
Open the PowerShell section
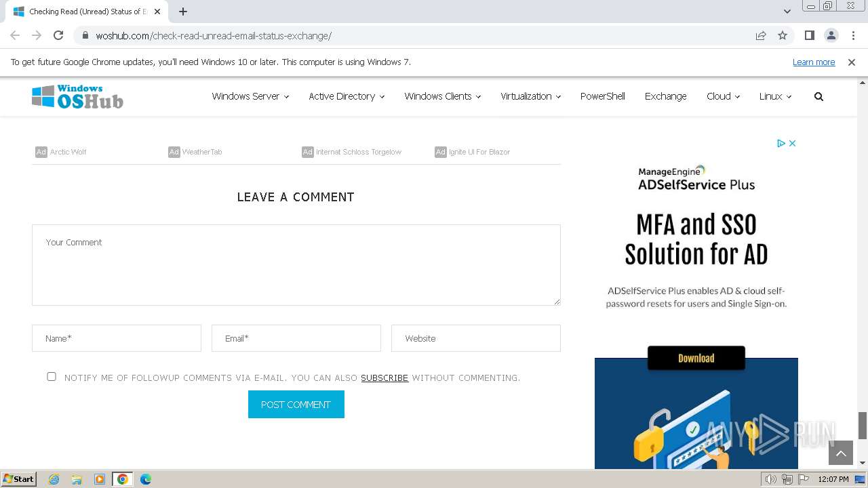pyautogui.click(x=602, y=96)
